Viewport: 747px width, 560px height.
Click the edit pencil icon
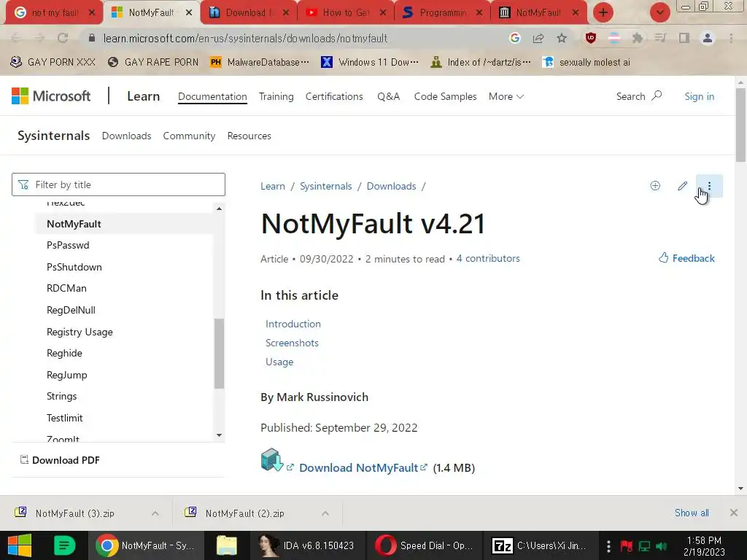point(682,186)
